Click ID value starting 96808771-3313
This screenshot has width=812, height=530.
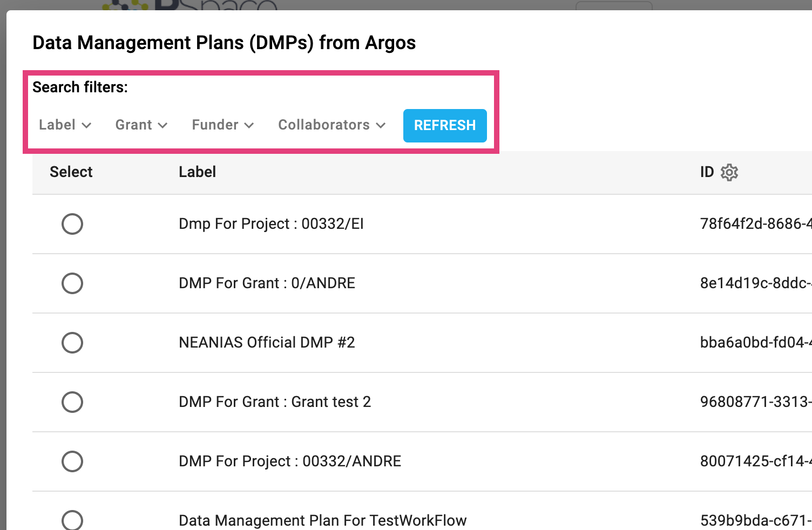pos(756,402)
